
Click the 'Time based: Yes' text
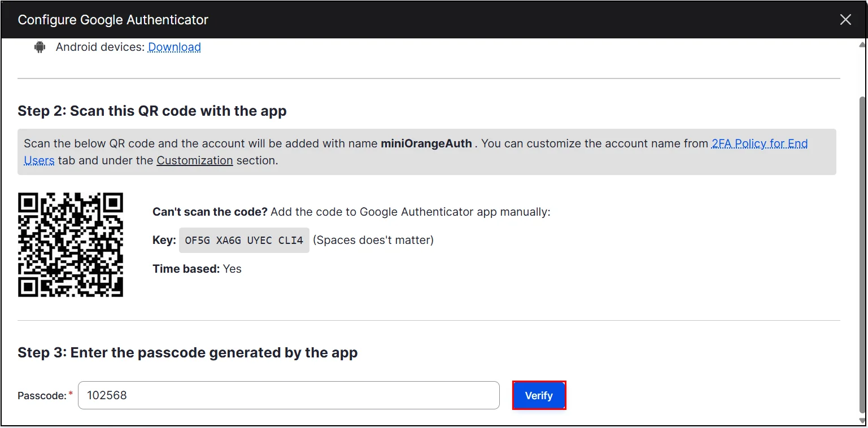coord(197,269)
